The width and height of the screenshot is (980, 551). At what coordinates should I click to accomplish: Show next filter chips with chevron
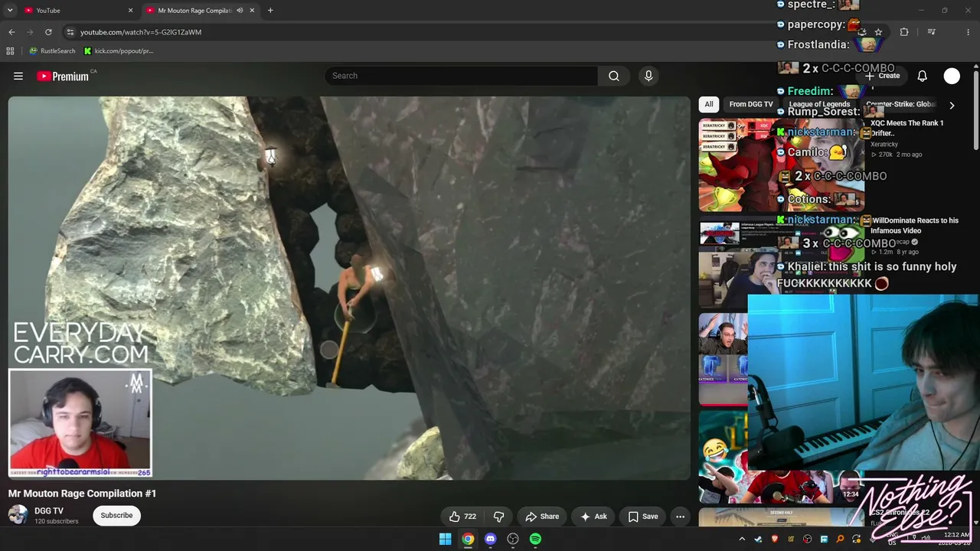[952, 105]
